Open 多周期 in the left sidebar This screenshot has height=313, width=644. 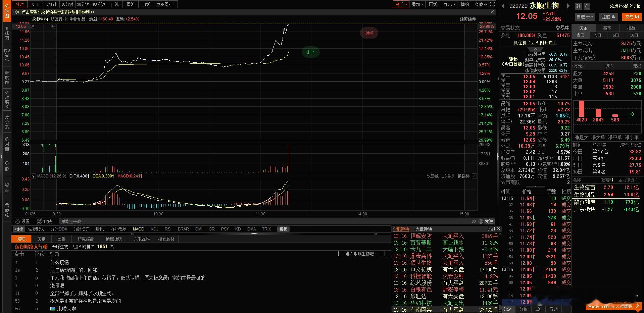pos(7,144)
